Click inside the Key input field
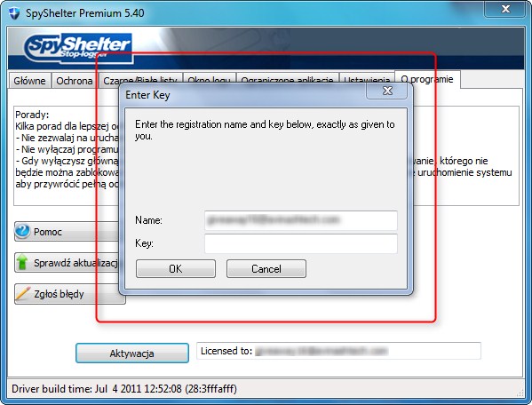 301,243
